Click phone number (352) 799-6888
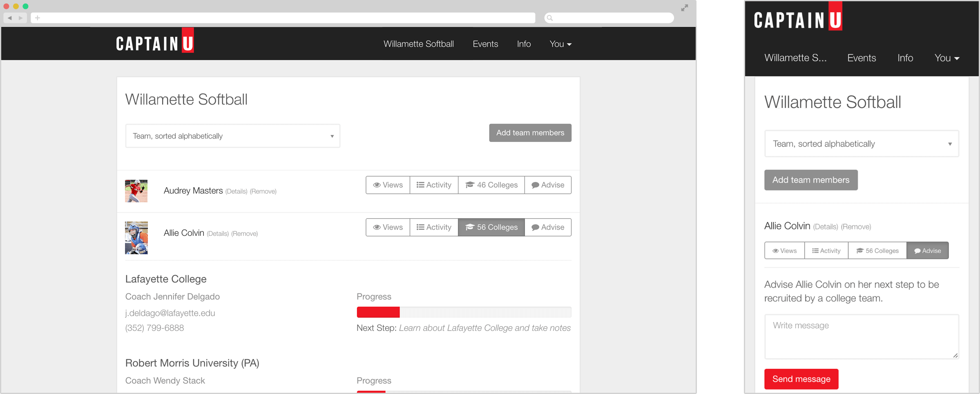 [x=154, y=328]
